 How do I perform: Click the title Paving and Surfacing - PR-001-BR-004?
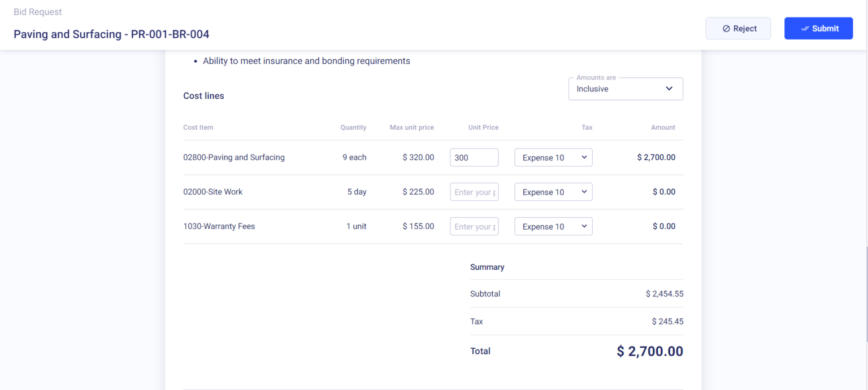pyautogui.click(x=111, y=34)
